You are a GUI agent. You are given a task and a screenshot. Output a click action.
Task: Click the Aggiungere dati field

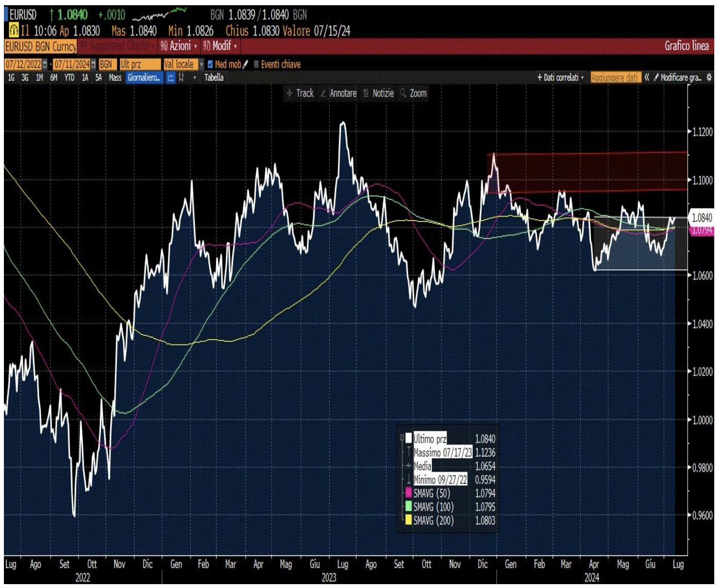pos(615,78)
